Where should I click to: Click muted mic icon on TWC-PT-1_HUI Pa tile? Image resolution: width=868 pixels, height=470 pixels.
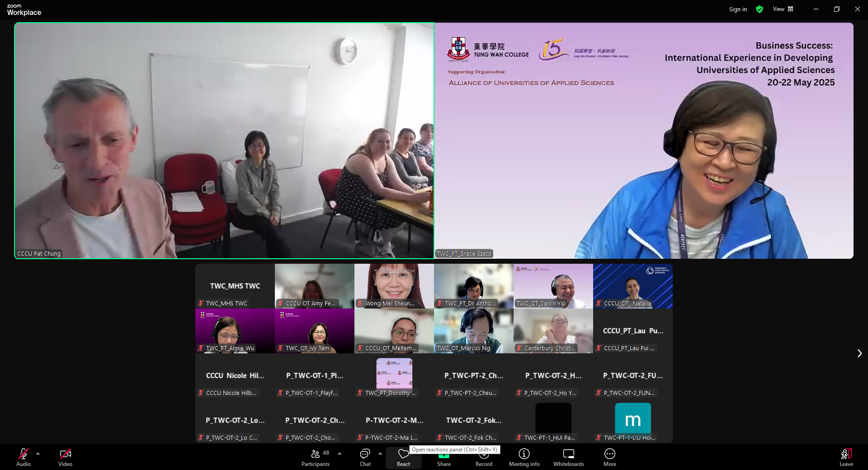pyautogui.click(x=519, y=437)
